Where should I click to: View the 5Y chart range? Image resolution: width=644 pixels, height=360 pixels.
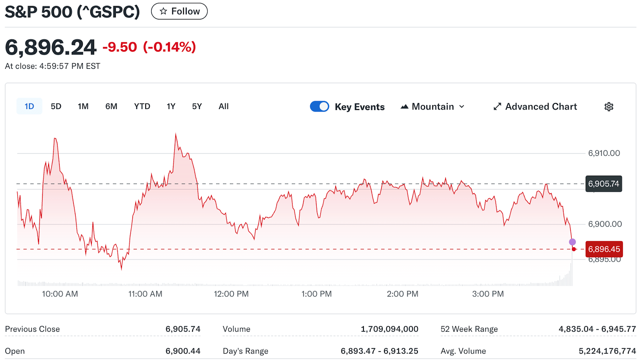[197, 106]
